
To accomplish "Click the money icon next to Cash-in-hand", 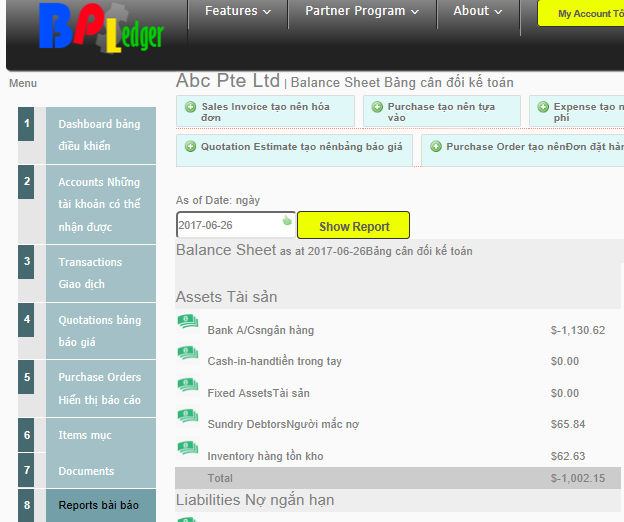I will 187,353.
